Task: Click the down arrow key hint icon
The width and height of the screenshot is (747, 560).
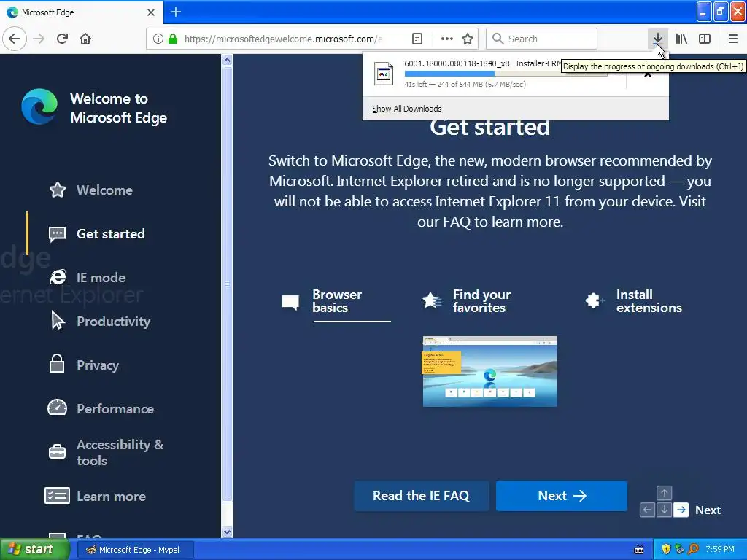Action: (x=664, y=510)
